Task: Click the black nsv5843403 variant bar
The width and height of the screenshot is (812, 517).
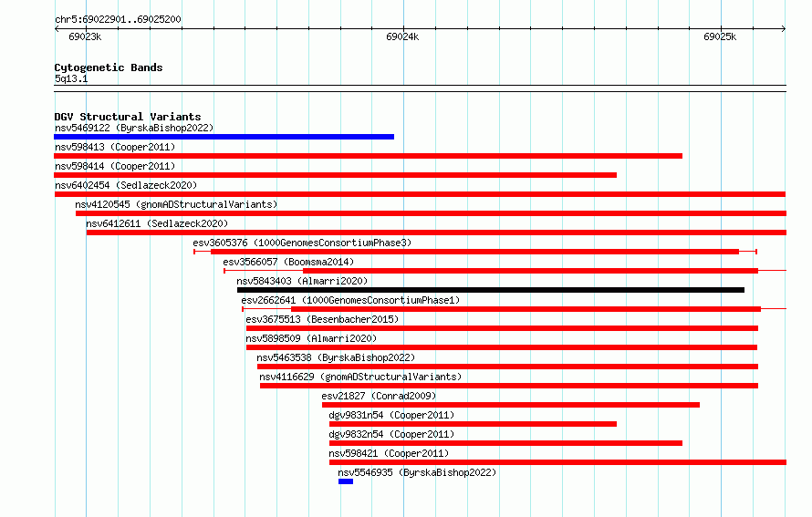Action: 491,290
